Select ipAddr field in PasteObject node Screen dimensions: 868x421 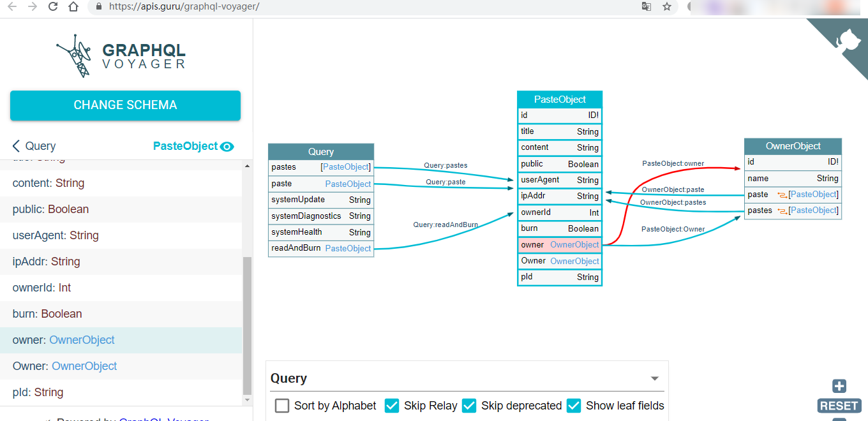coord(560,196)
